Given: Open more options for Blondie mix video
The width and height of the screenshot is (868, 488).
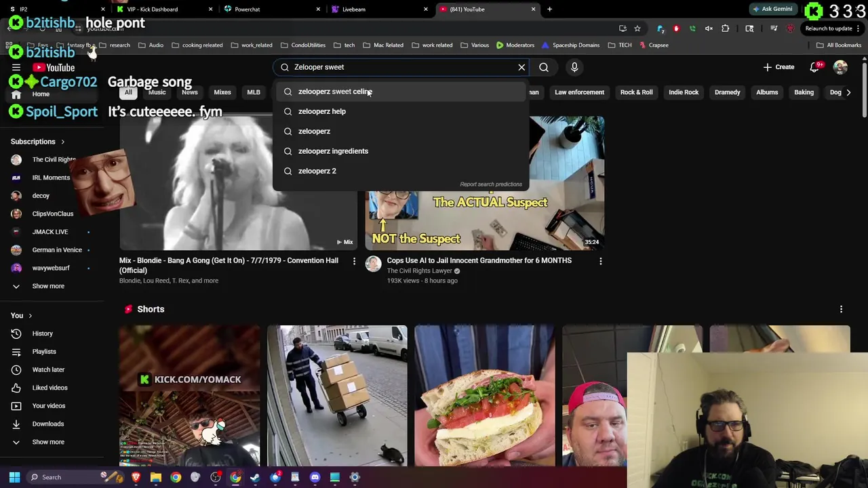Looking at the screenshot, I should pos(354,261).
